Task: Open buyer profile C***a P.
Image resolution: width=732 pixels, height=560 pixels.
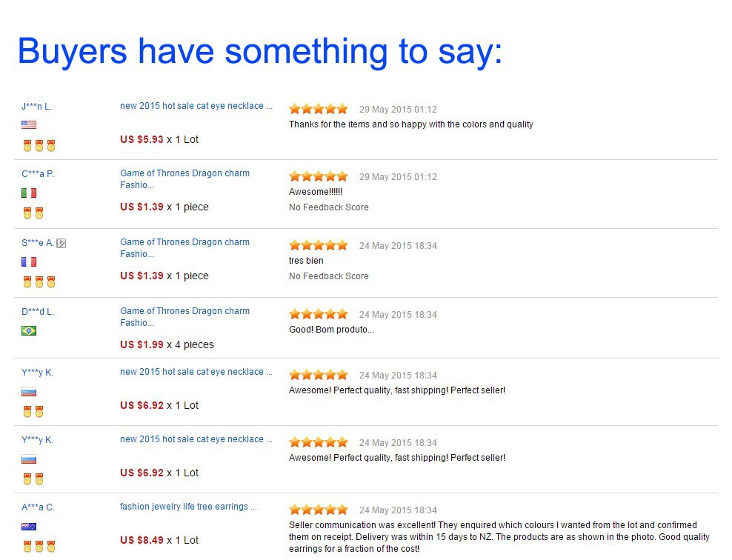Action: [x=38, y=174]
